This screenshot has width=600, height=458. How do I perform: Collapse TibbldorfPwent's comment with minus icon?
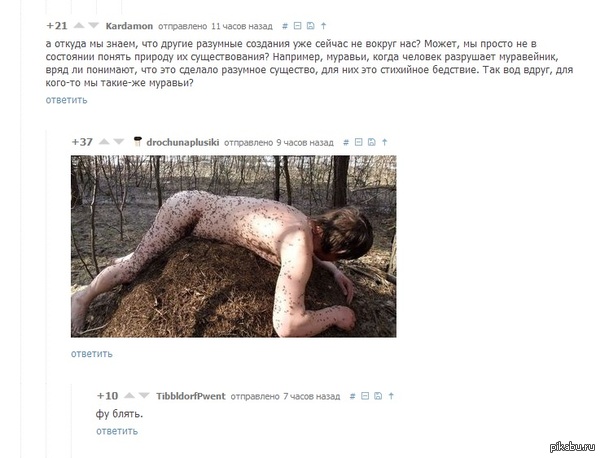pos(365,396)
